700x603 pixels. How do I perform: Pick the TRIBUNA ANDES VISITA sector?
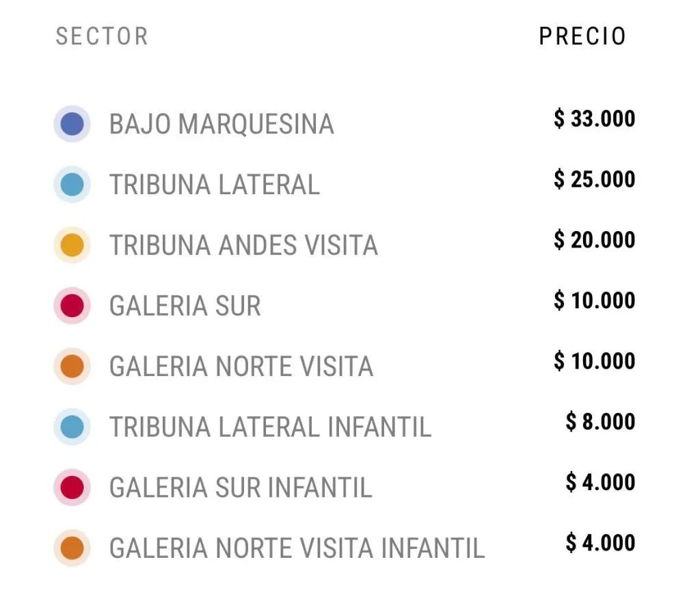pyautogui.click(x=243, y=245)
